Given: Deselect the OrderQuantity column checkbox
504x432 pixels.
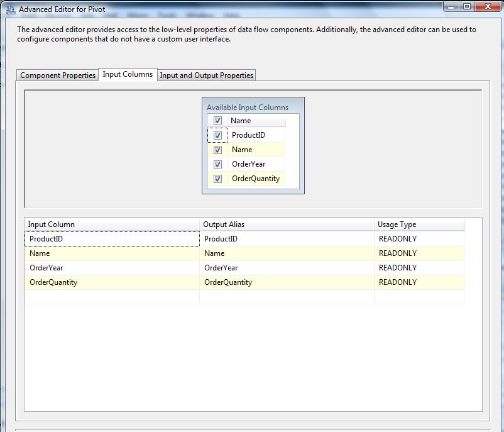Looking at the screenshot, I should 217,179.
